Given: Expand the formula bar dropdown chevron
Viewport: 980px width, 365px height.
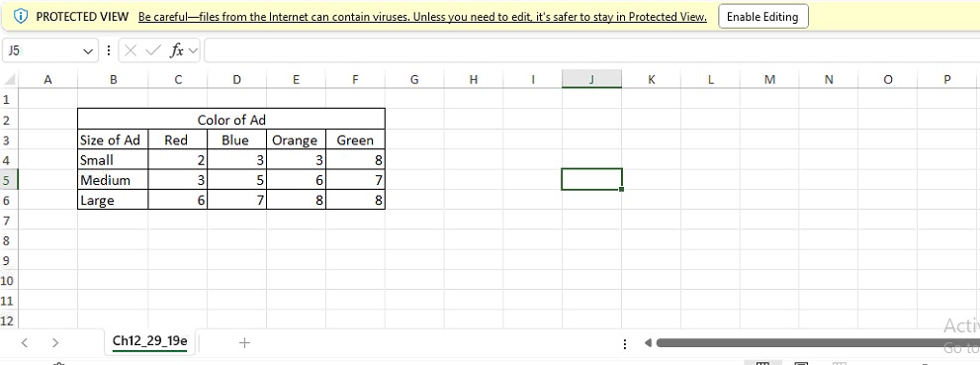Looking at the screenshot, I should pyautogui.click(x=192, y=50).
